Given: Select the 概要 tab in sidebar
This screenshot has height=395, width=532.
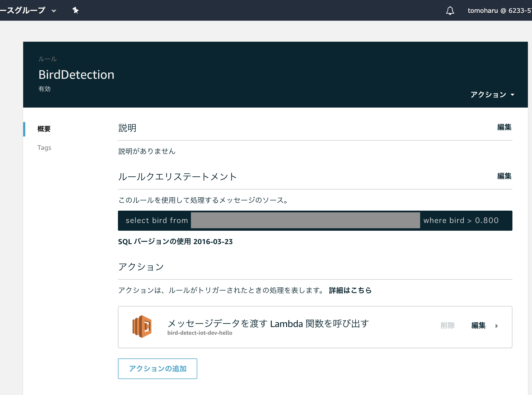Looking at the screenshot, I should point(44,129).
